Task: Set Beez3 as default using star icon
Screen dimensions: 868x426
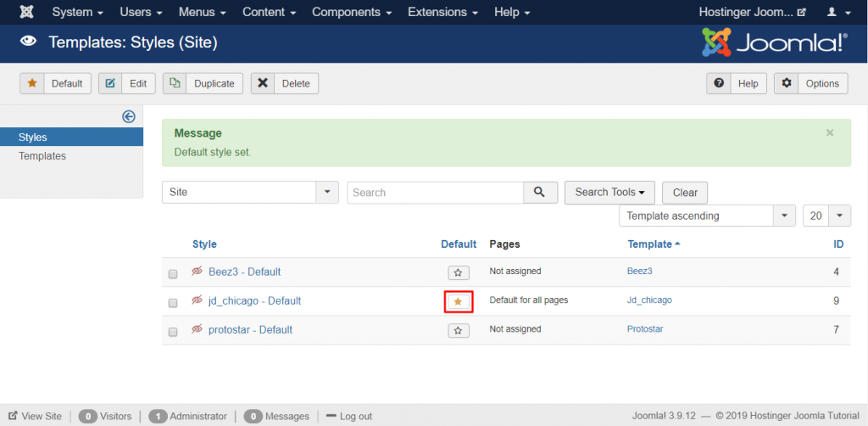Action: click(x=458, y=272)
